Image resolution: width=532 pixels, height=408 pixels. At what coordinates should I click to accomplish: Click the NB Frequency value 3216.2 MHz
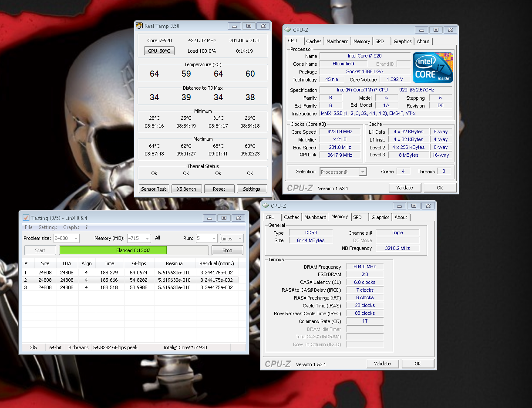[397, 248]
